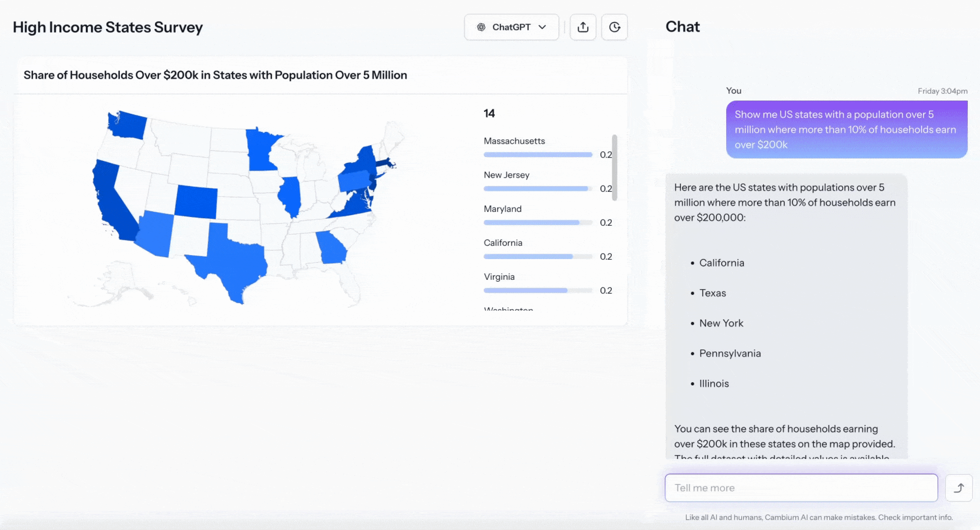Click Massachusetts label in state list
This screenshot has width=980, height=530.
514,141
